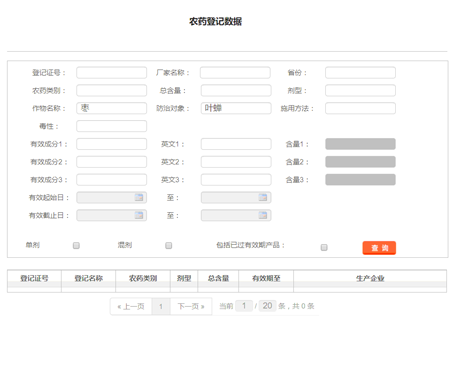Click the current page number box

pyautogui.click(x=244, y=306)
